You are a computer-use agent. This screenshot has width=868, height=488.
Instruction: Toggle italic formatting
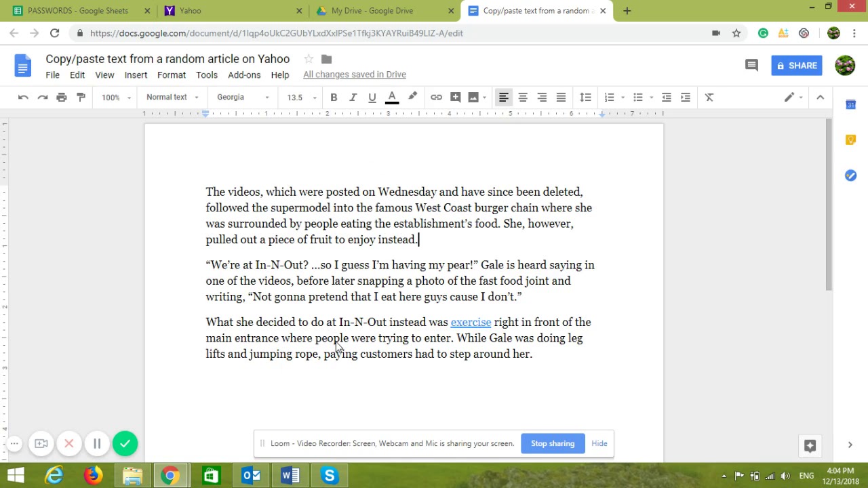(x=353, y=98)
